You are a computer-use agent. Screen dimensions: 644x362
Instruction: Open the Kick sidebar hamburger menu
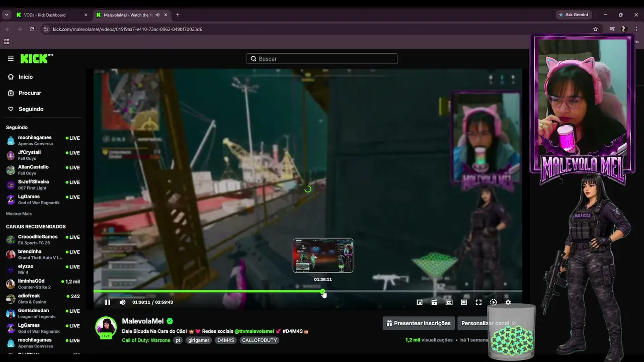coord(11,59)
